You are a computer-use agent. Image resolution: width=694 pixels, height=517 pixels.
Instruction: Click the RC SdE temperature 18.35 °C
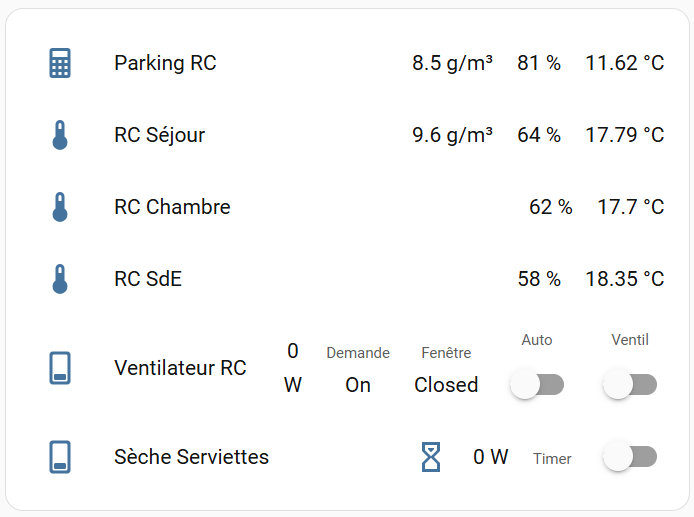coord(624,279)
